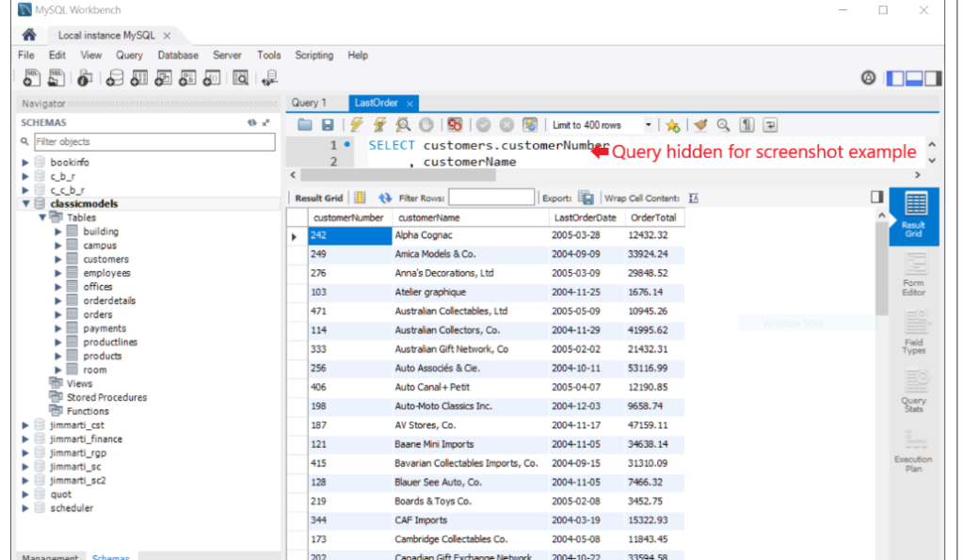Select the Explain plan (magnifier lightning) icon
This screenshot has height=560, width=964.
(x=402, y=124)
